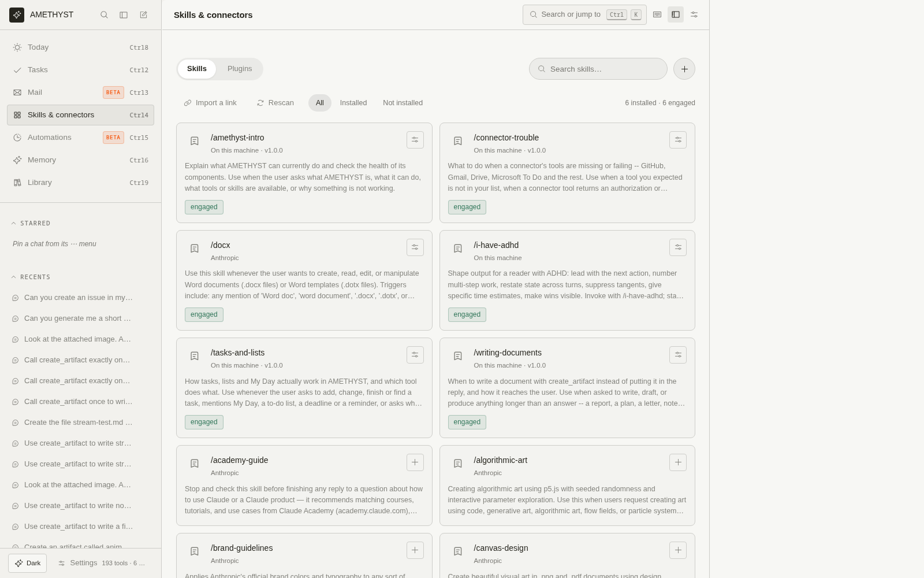Toggle engaged badge on /i-have-adhd
The image size is (924, 578).
[467, 314]
